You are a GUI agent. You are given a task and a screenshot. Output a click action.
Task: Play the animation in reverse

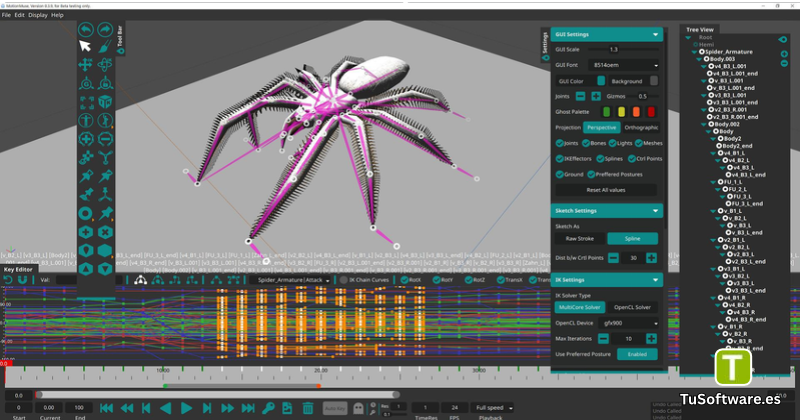click(x=165, y=408)
